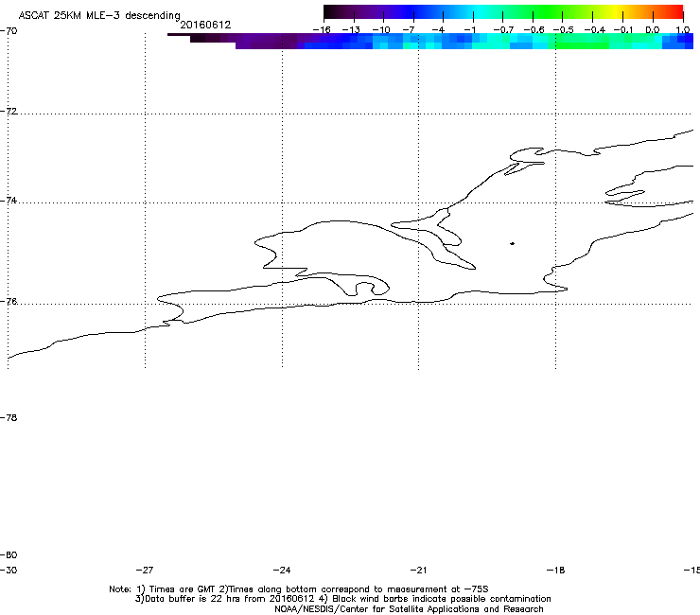
Task: Click the "-7" color scale label
Action: pyautogui.click(x=409, y=30)
